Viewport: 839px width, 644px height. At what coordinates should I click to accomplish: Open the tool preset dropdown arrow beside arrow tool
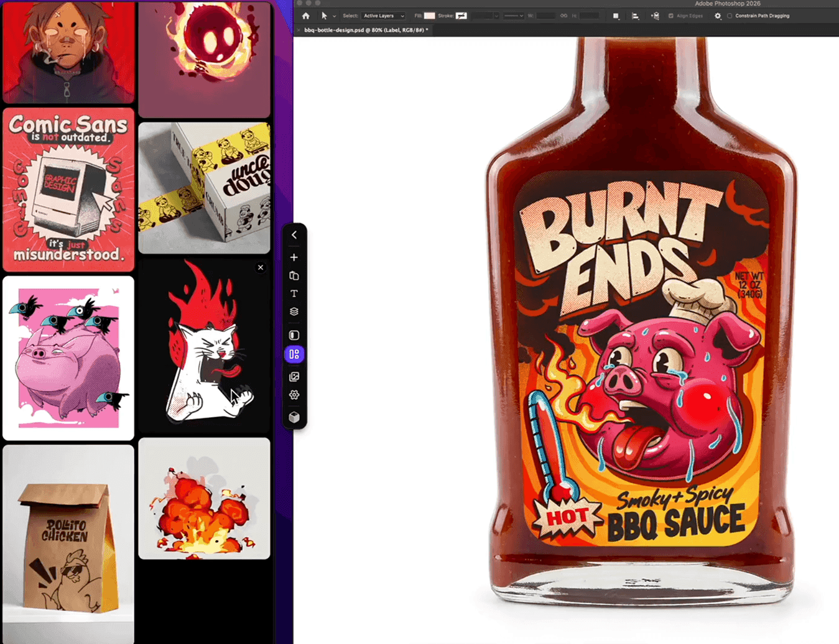[334, 16]
